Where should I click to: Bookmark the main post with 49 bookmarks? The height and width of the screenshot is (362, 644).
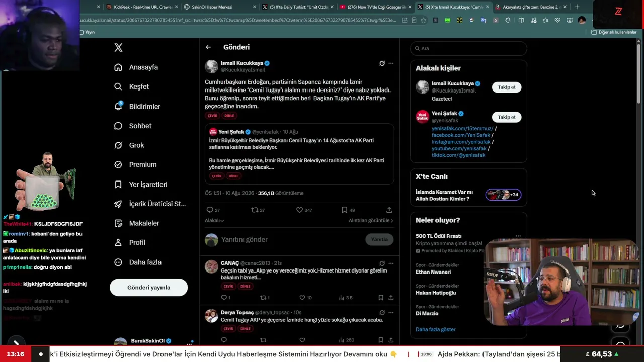pos(348,210)
